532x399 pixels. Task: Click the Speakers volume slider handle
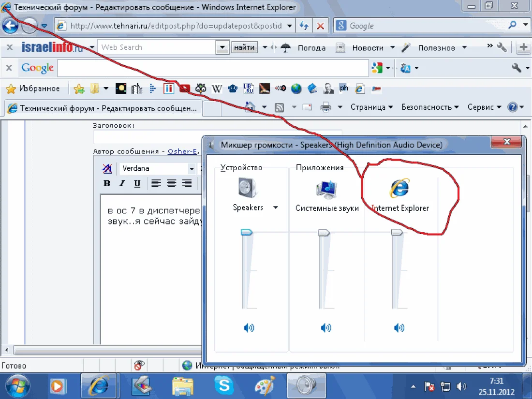(x=247, y=233)
